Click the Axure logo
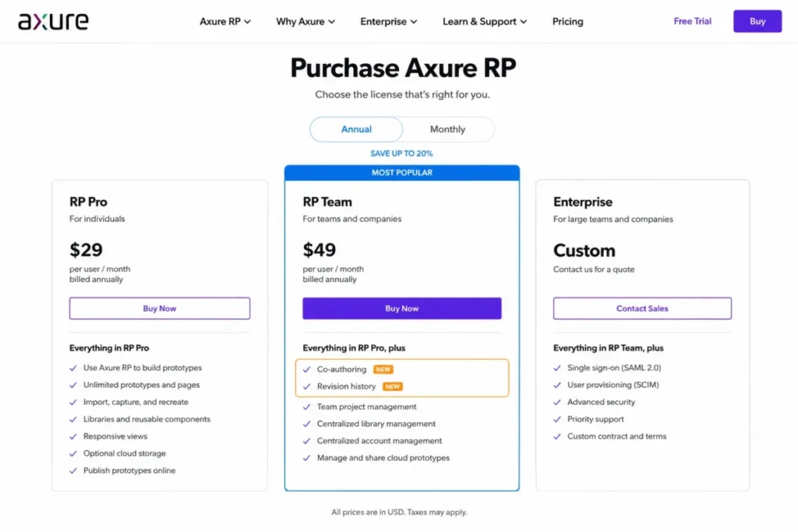798x532 pixels. click(54, 21)
